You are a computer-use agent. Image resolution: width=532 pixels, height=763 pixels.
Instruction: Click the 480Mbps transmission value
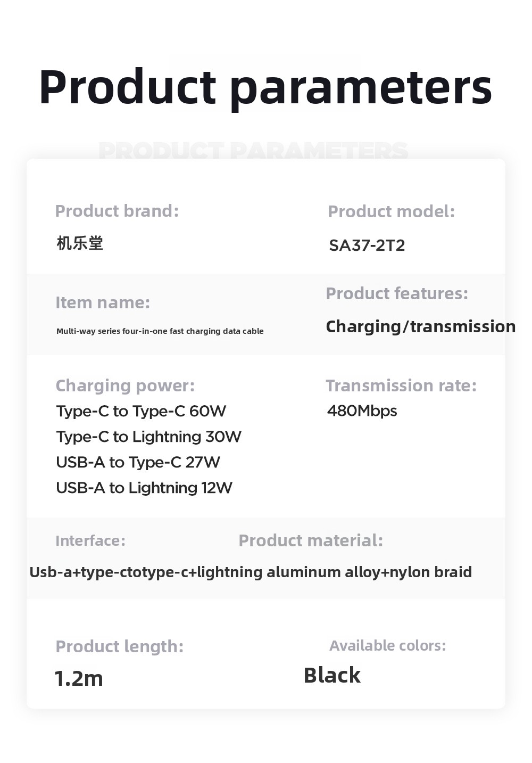[362, 411]
